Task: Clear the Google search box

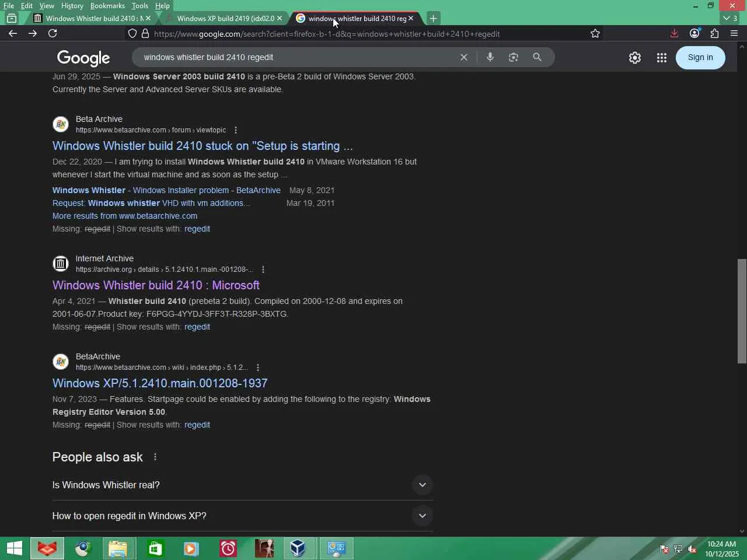Action: [x=464, y=57]
